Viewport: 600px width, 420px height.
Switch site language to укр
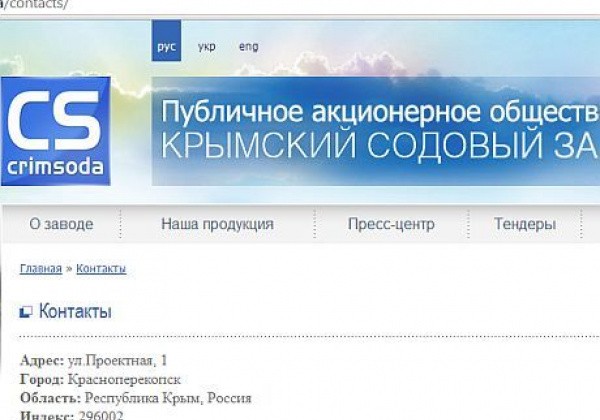click(207, 47)
